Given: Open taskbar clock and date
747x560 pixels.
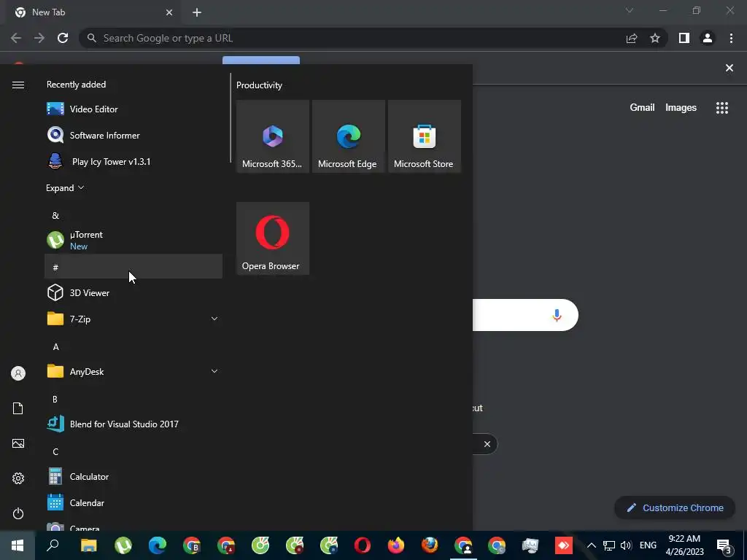Looking at the screenshot, I should click(x=684, y=545).
